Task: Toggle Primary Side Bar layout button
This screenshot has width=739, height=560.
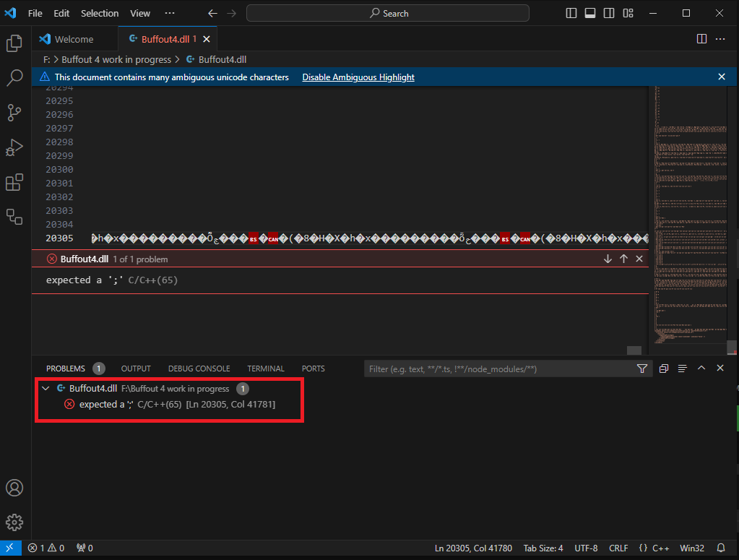Action: pos(571,13)
